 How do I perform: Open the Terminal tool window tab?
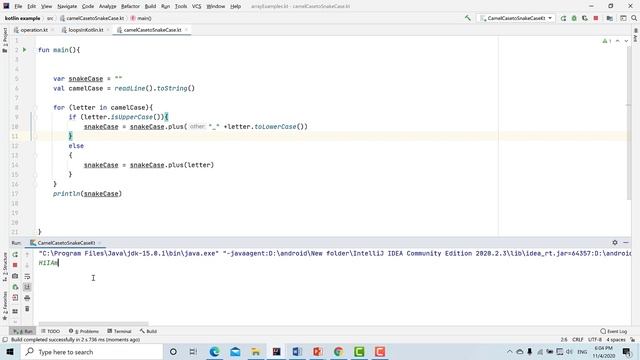(x=119, y=331)
